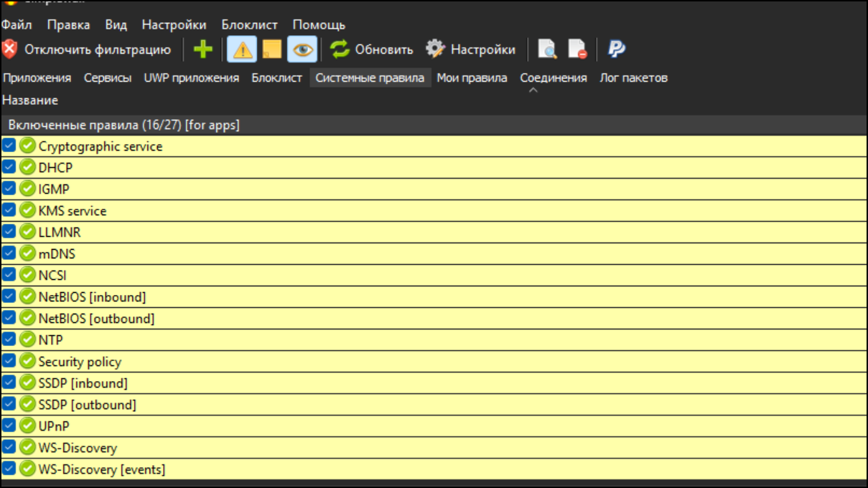Click the Disable filtering shield icon

[x=11, y=50]
